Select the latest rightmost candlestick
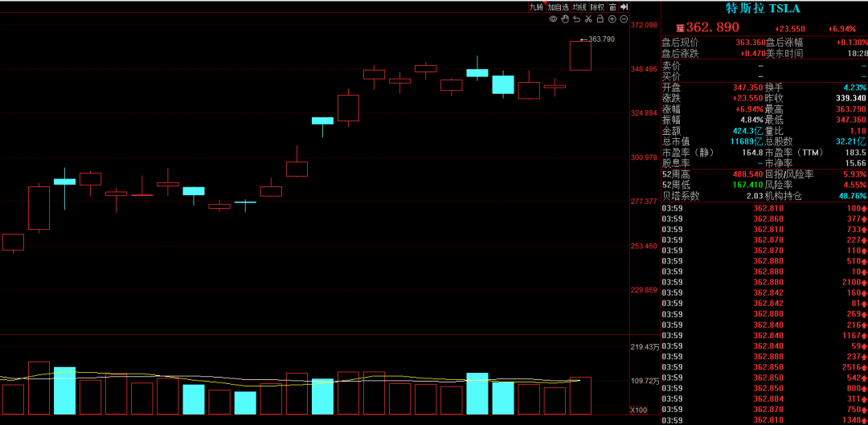This screenshot has width=868, height=425. [x=580, y=55]
